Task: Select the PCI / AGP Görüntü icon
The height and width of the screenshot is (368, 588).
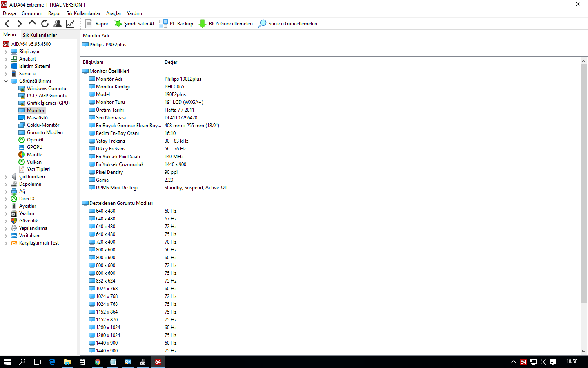Action: (22, 96)
